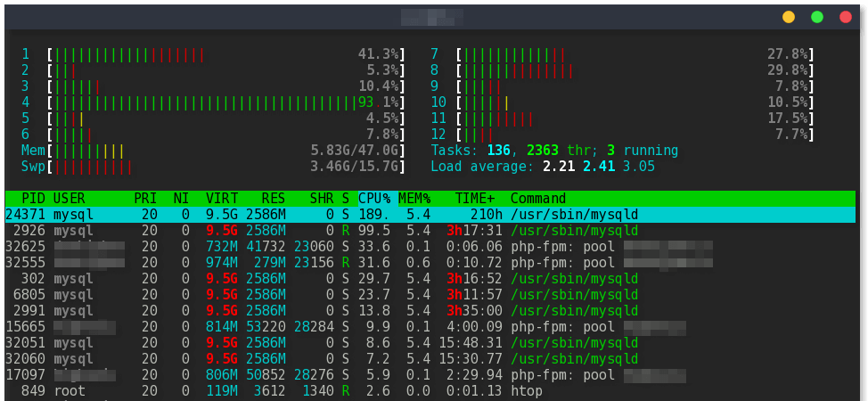Click the PRI column header
The width and height of the screenshot is (868, 401).
pos(145,199)
